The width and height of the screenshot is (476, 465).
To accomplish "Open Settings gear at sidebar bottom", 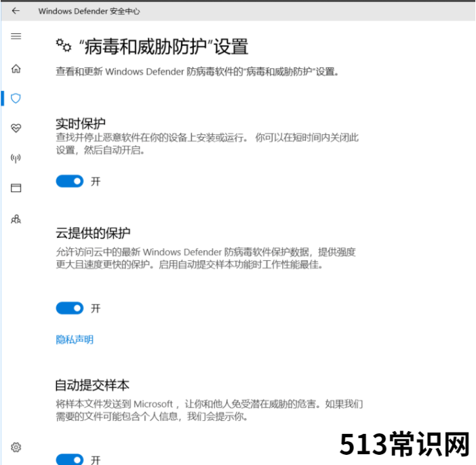I will pos(16,447).
